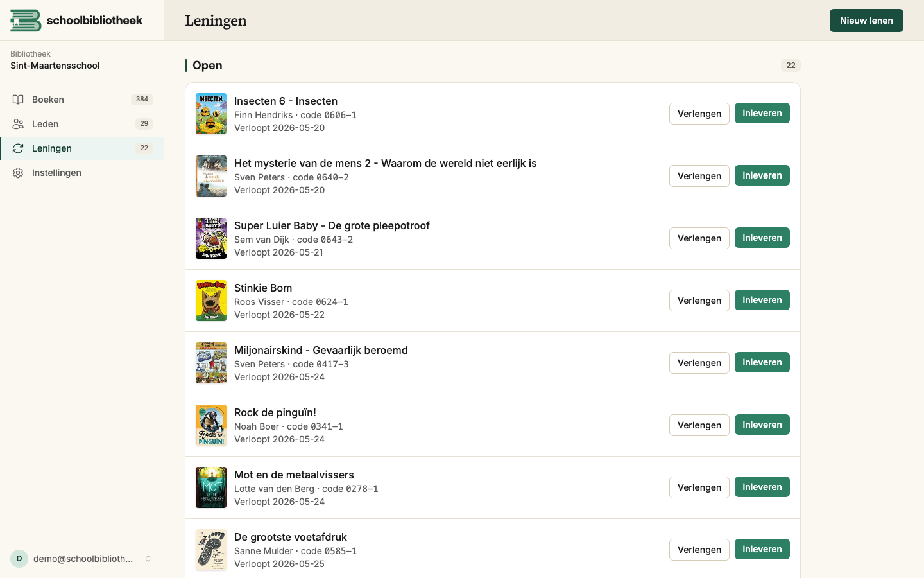Viewport: 924px width, 578px height.
Task: Click the schoolbibliotheek logo icon
Action: pyautogui.click(x=26, y=21)
